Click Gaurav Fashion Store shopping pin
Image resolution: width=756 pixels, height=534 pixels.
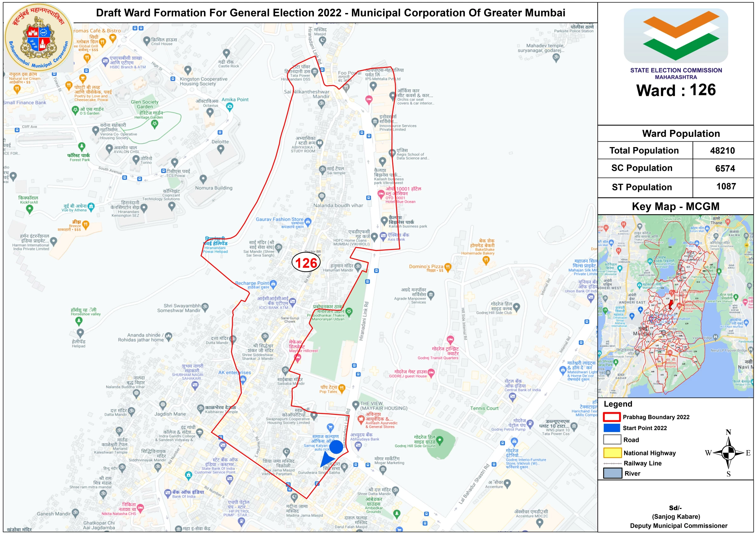tap(308, 222)
